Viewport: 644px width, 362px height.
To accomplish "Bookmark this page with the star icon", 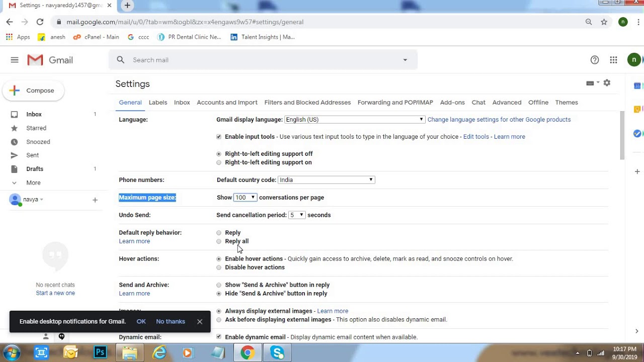I will point(604,22).
